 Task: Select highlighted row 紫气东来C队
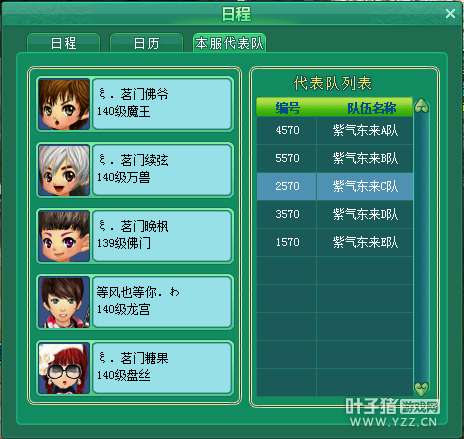(335, 186)
